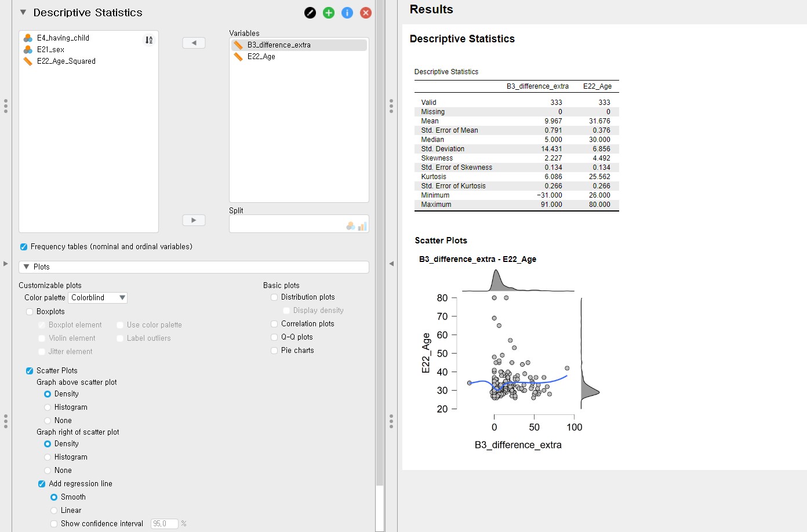Collapse the Descriptive Statistics analysis panel

pyautogui.click(x=23, y=12)
